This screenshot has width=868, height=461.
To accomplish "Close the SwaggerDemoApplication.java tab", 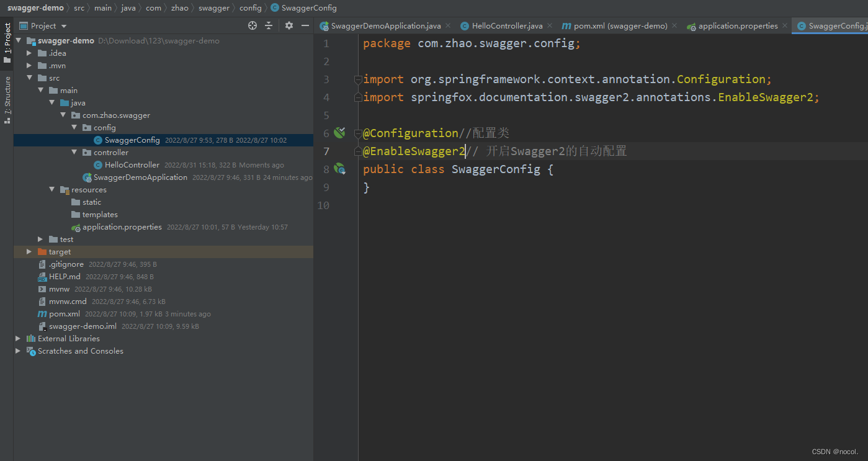I will [x=448, y=26].
